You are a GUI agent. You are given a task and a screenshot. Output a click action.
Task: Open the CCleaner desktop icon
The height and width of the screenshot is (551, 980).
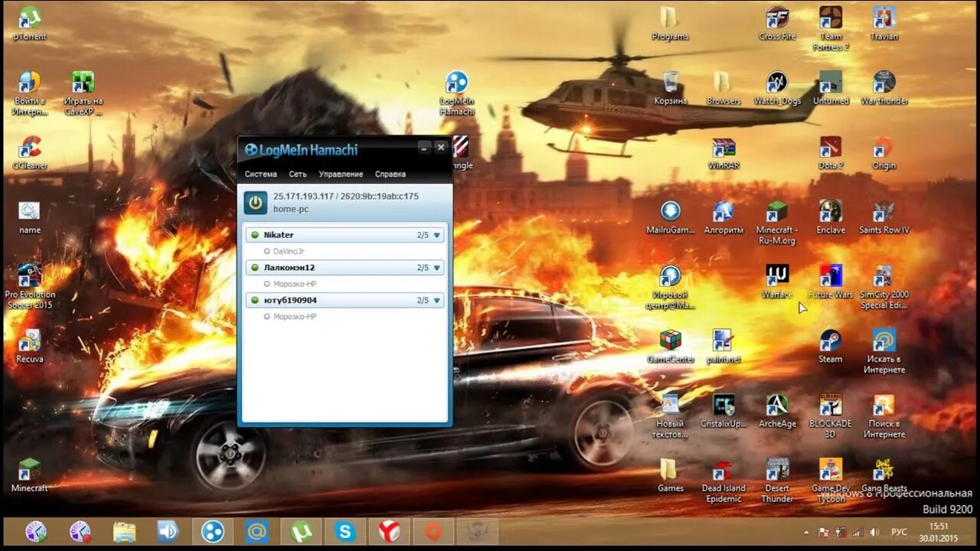(x=30, y=152)
